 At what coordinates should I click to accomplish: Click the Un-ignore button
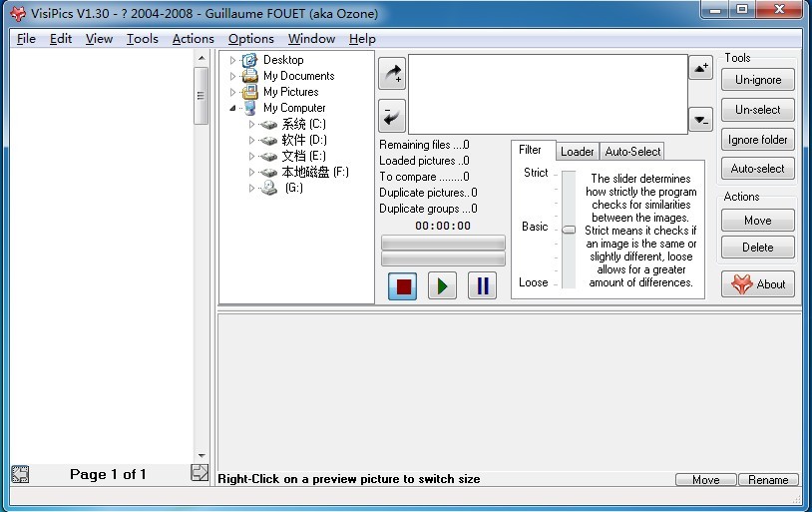[758, 80]
